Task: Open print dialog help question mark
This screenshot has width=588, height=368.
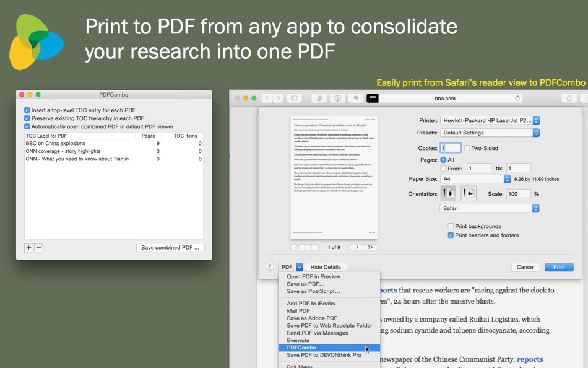Action: (270, 266)
